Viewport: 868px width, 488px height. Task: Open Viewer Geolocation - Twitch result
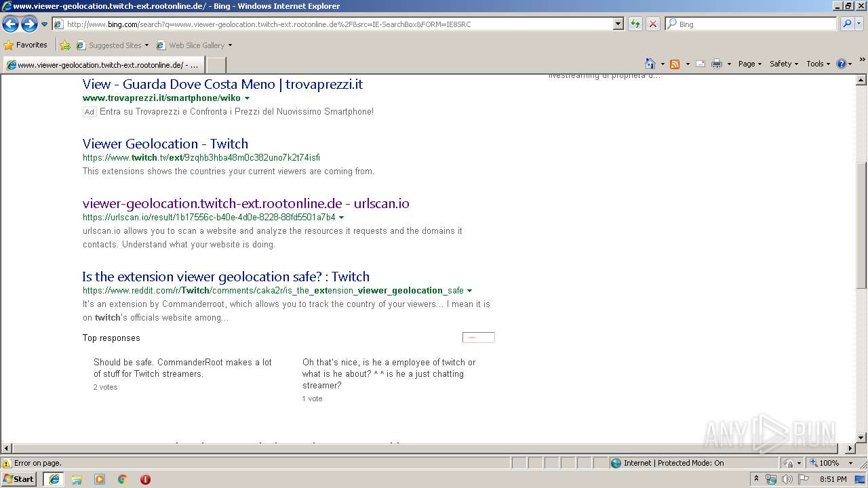coord(165,144)
